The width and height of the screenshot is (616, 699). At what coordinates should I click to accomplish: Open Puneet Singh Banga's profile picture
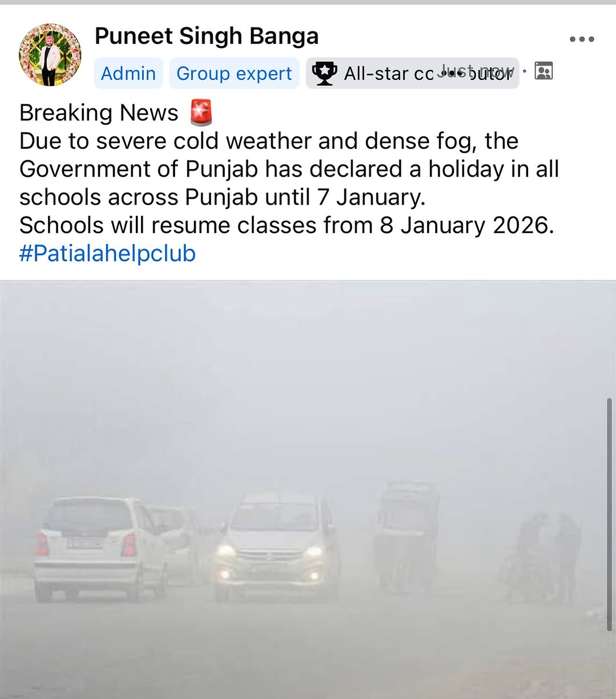tap(50, 55)
